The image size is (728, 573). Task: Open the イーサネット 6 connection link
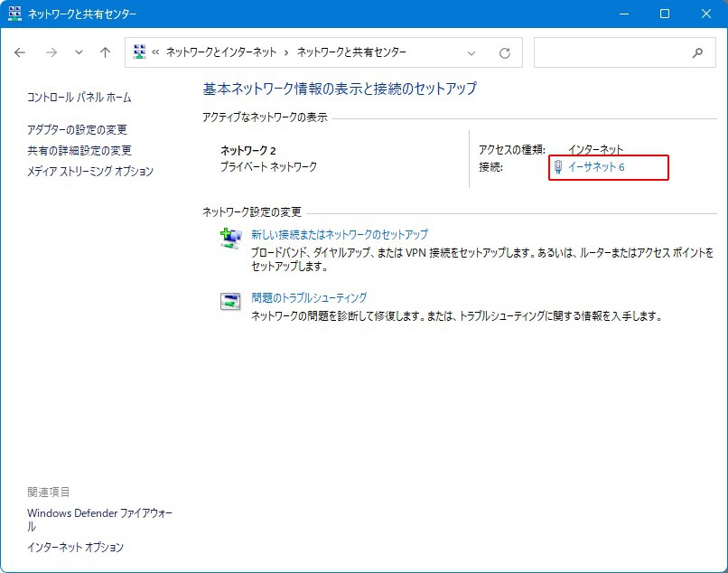click(x=596, y=167)
